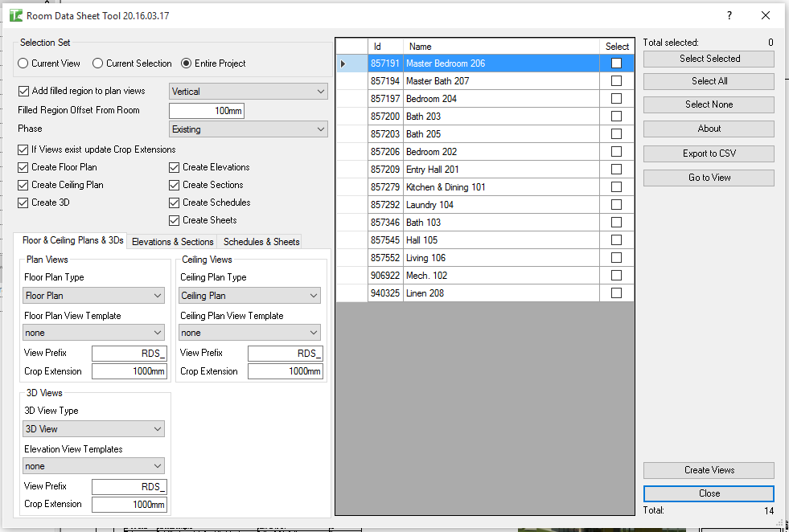Expand the Ceiling Plan View Template dropdown
The image size is (789, 532).
(x=249, y=333)
